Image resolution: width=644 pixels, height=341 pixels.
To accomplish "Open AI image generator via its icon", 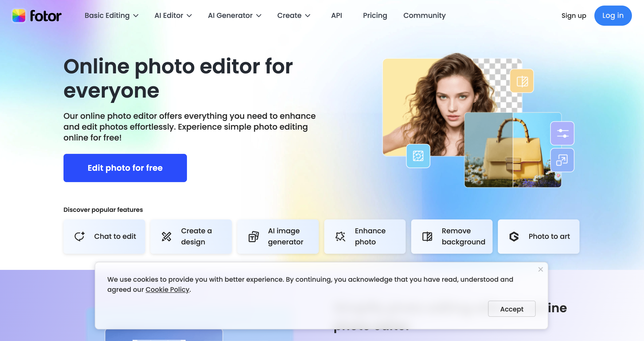I will click(x=253, y=236).
